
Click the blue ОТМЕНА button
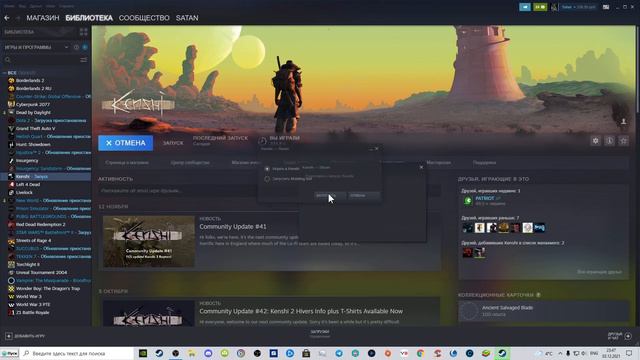pos(126,143)
